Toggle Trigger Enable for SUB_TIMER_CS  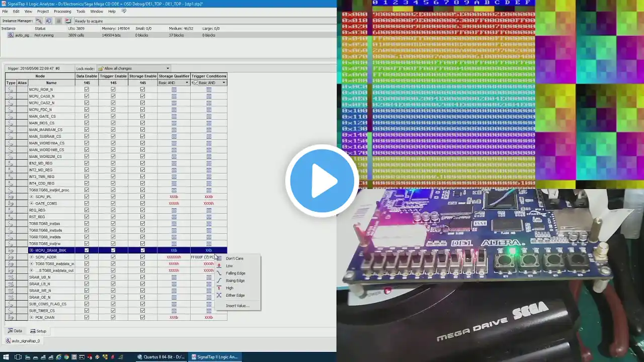pyautogui.click(x=113, y=311)
